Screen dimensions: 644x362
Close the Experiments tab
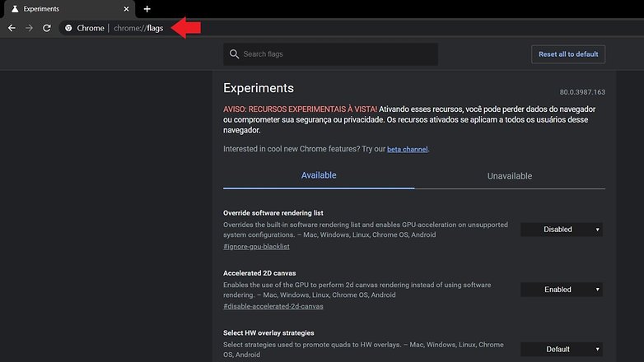pos(126,9)
